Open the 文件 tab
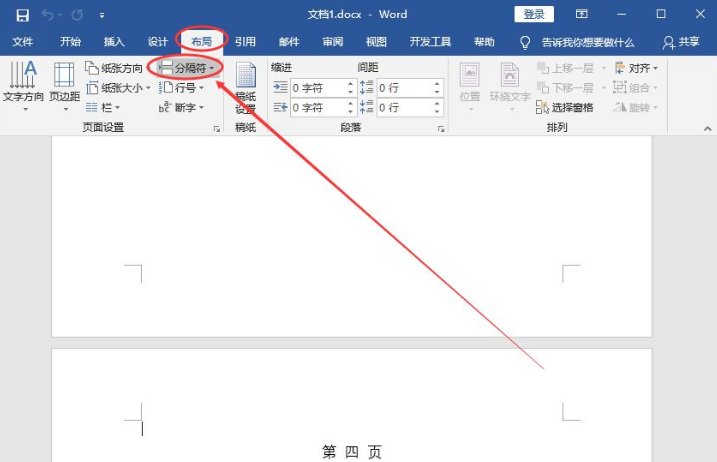The height and width of the screenshot is (462, 717). pos(22,42)
